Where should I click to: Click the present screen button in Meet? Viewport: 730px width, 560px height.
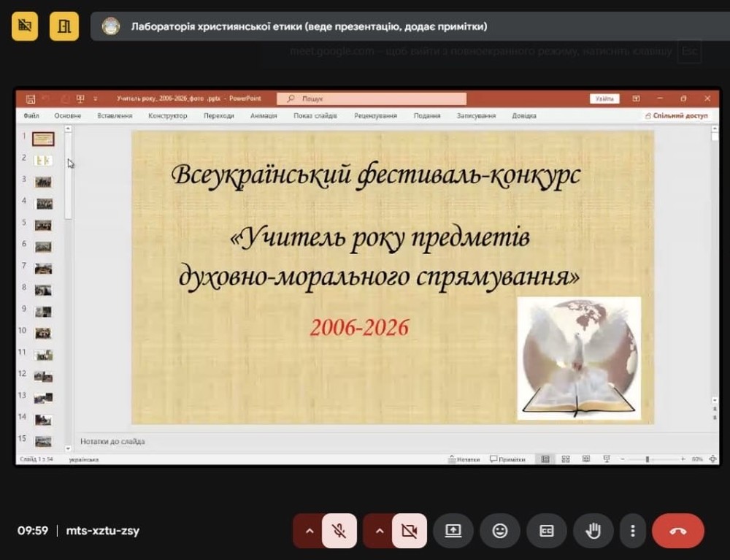453,531
